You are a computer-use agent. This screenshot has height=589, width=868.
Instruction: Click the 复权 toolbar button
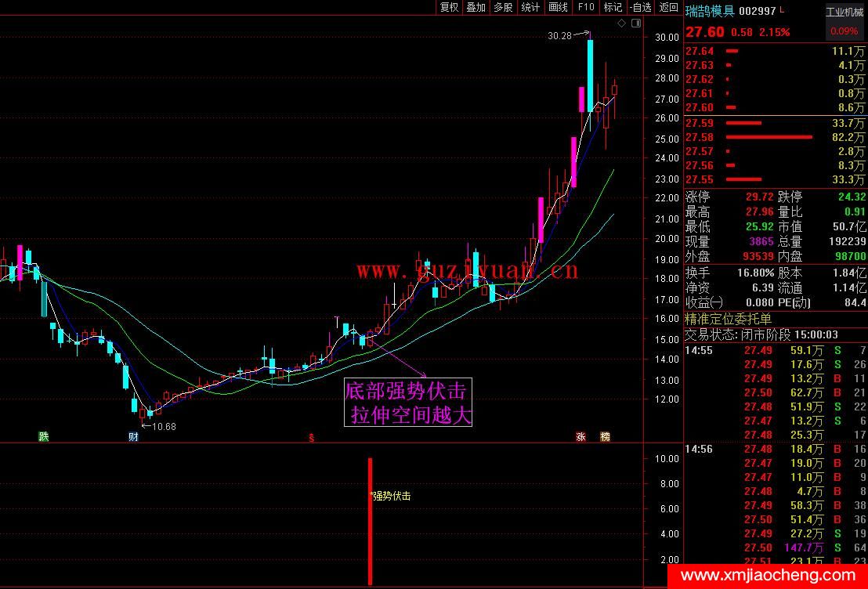pos(449,7)
